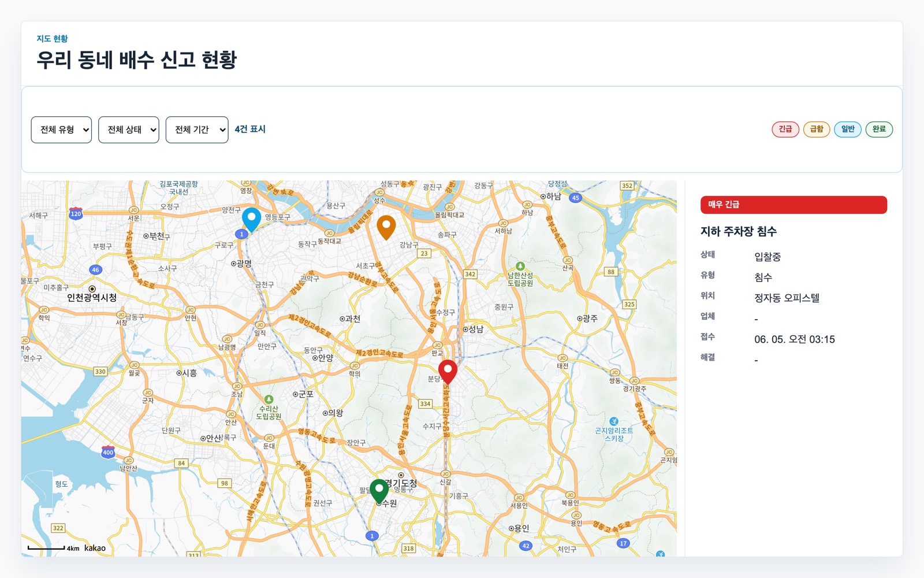This screenshot has width=924, height=578.
Task: Click the 우리 동네 배수 신고 현황 heading
Action: pos(137,60)
